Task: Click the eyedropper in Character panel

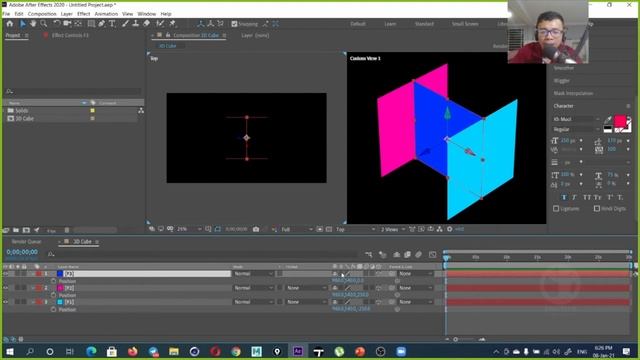Action: 608,119
